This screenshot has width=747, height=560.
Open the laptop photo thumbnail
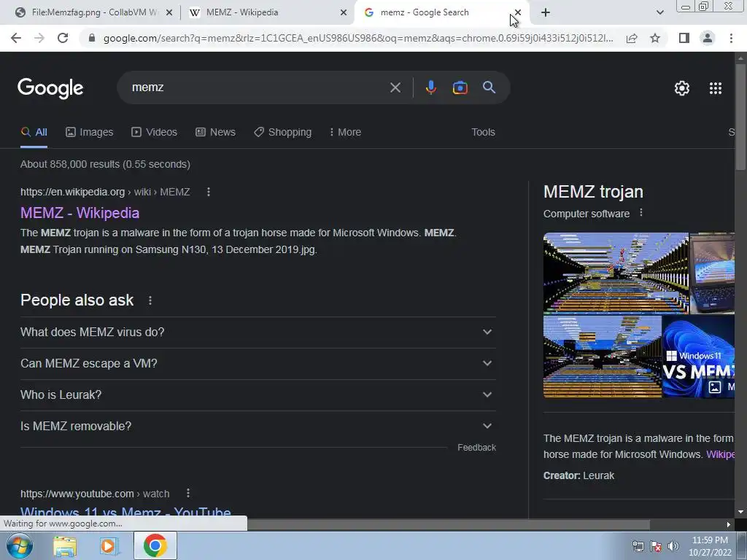pos(712,273)
